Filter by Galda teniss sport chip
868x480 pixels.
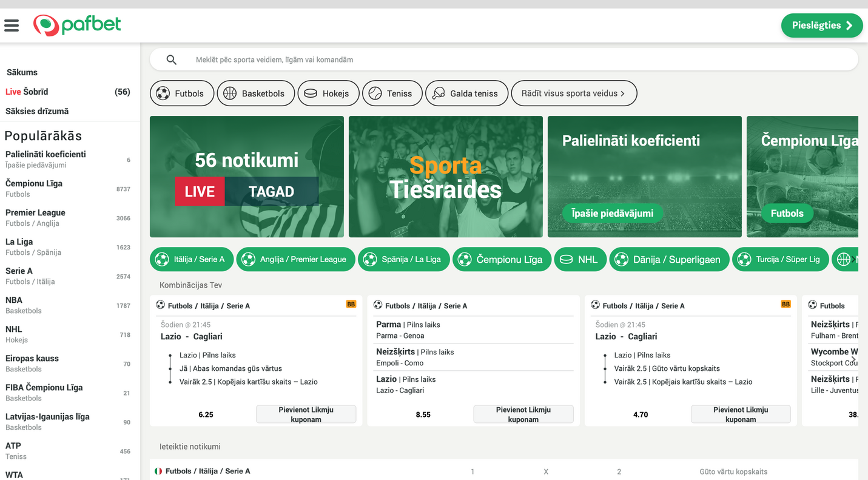tap(467, 93)
